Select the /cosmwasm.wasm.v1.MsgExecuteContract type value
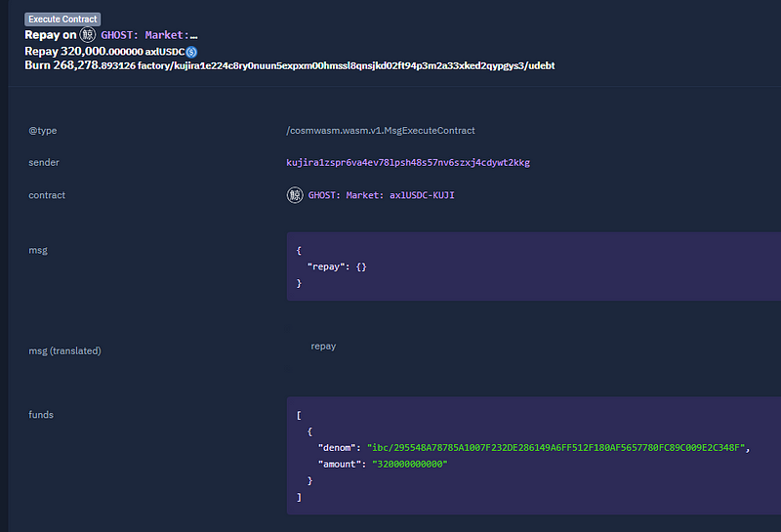Image resolution: width=781 pixels, height=532 pixels. pyautogui.click(x=381, y=131)
